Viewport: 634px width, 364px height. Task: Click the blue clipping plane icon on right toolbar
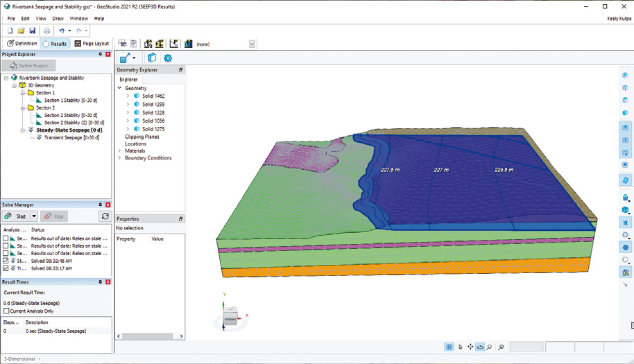626,180
